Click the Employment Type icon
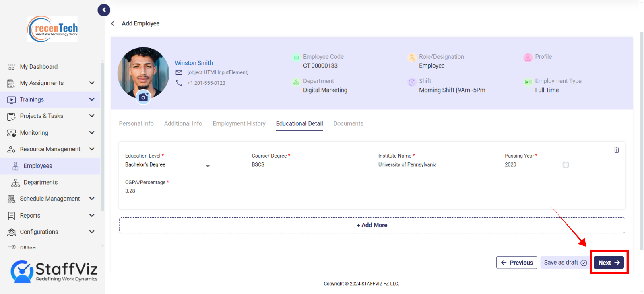This screenshot has height=294, width=644. (528, 82)
